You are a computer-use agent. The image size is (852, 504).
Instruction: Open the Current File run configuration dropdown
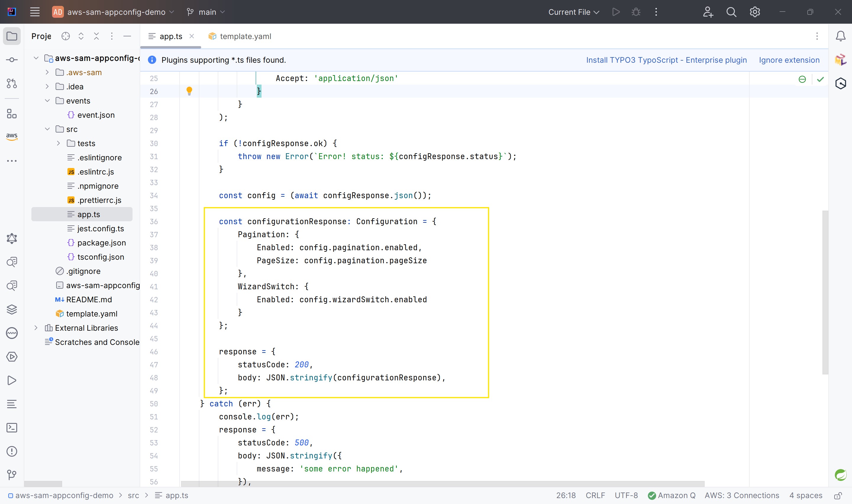pyautogui.click(x=574, y=12)
